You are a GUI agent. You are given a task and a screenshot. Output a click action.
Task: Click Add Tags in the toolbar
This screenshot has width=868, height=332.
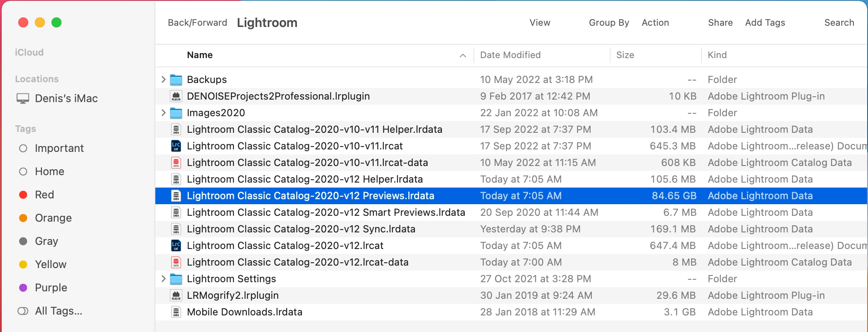pos(765,23)
